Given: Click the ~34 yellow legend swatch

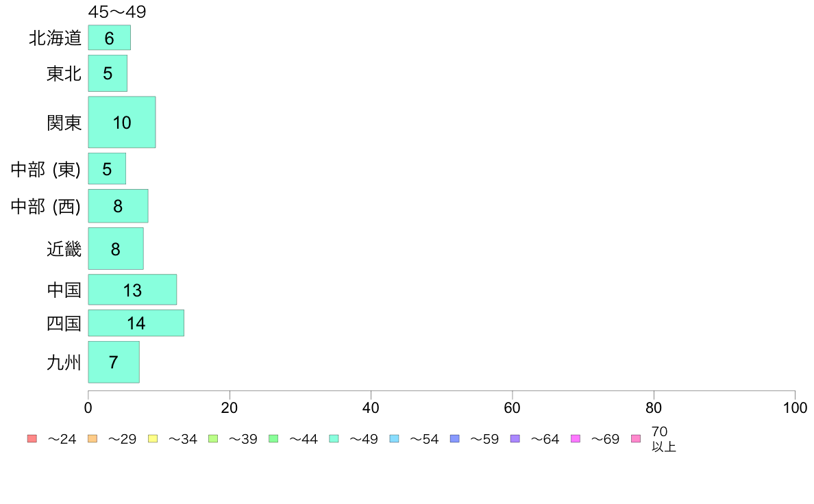Looking at the screenshot, I should 153,438.
